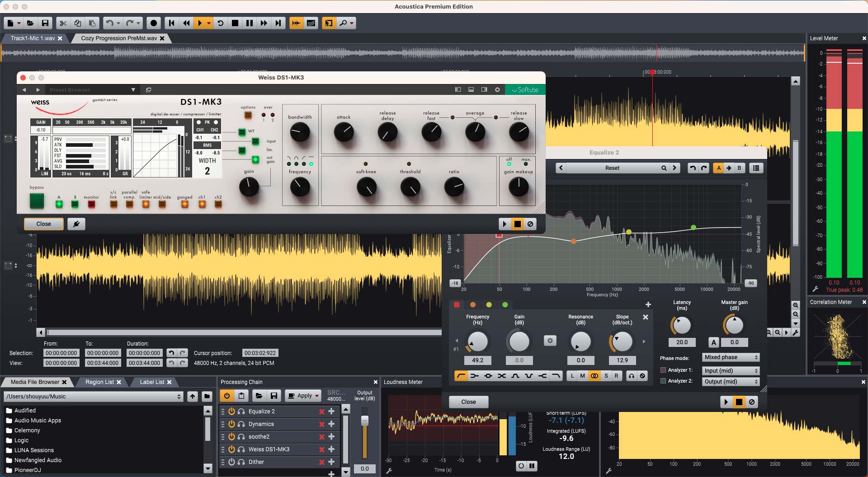Viewport: 868px width, 477px height.
Task: Open band settings gear in Equalize 2
Action: pos(550,341)
